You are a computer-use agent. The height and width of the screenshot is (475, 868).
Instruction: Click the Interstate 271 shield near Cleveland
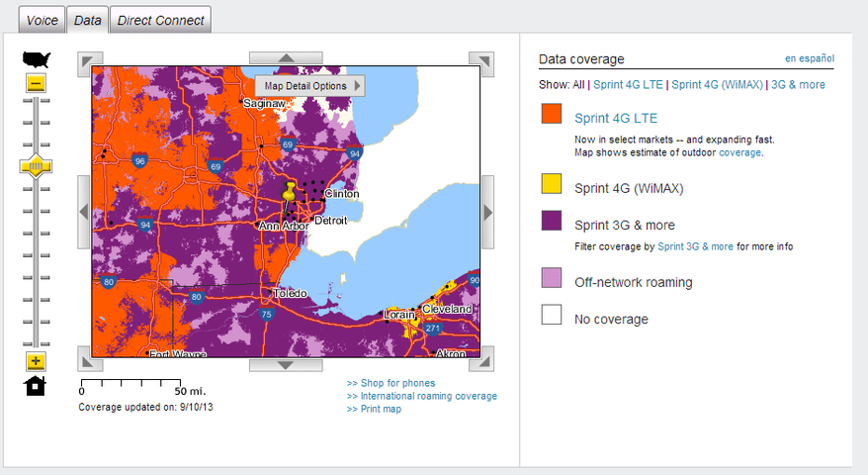(x=433, y=328)
